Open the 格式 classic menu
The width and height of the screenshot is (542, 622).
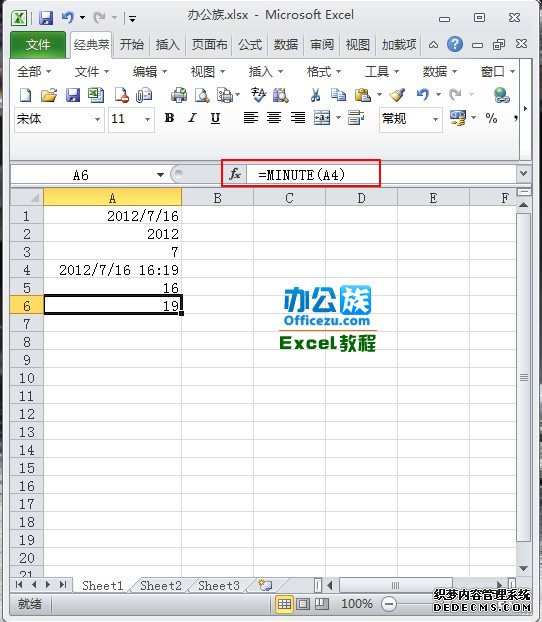coord(324,72)
